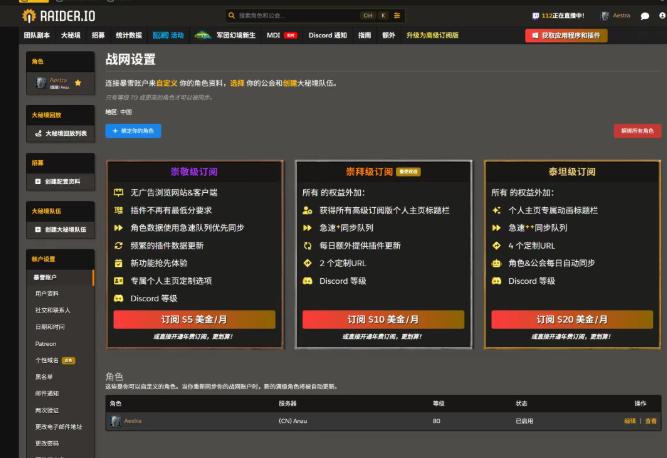Click the red 解绑所有角色 button
Screen dimensions: 667x458
click(636, 131)
